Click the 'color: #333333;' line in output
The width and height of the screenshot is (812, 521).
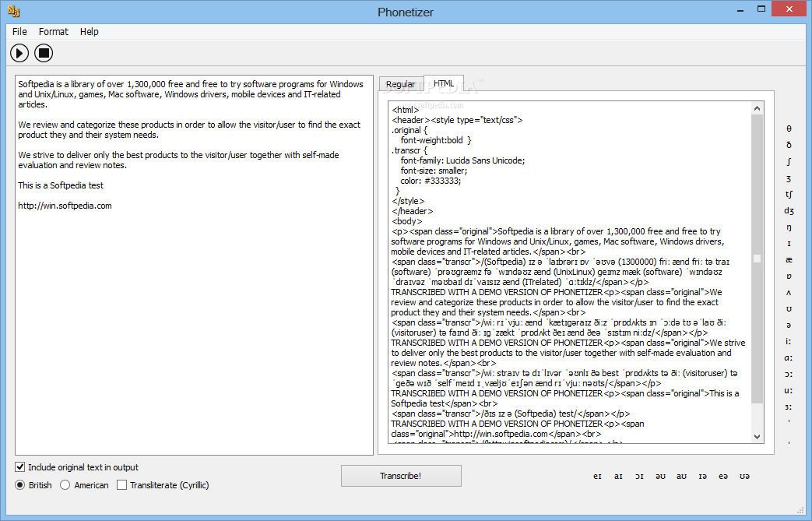431,181
